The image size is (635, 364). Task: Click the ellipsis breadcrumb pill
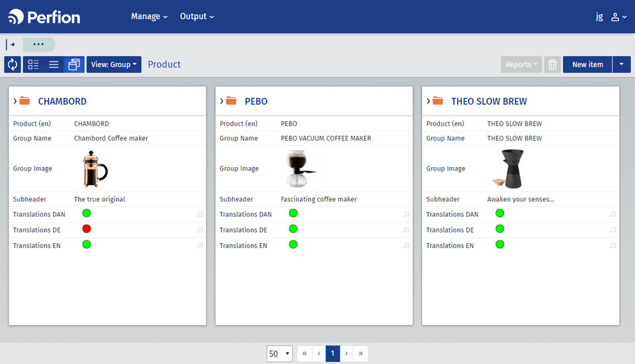(x=38, y=44)
